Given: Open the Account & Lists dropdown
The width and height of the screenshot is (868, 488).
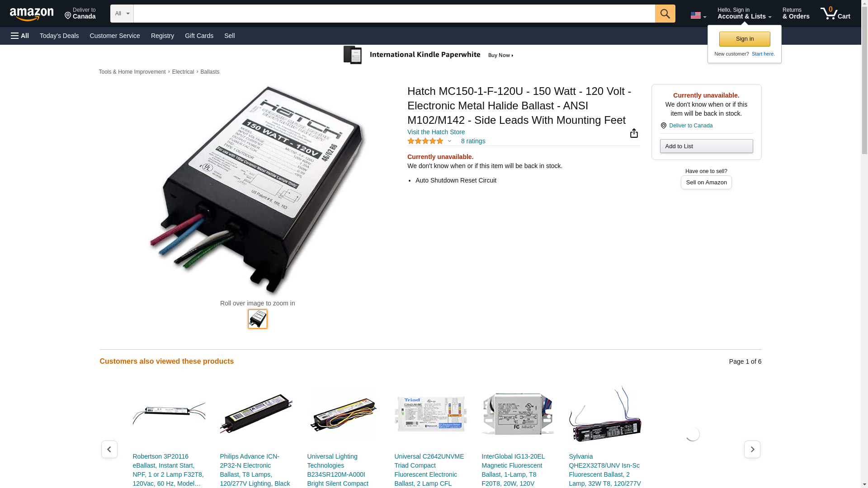Looking at the screenshot, I should (x=744, y=14).
